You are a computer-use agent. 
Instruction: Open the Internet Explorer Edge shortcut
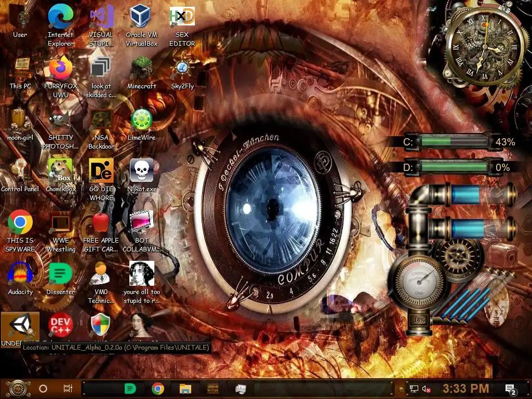click(60, 25)
